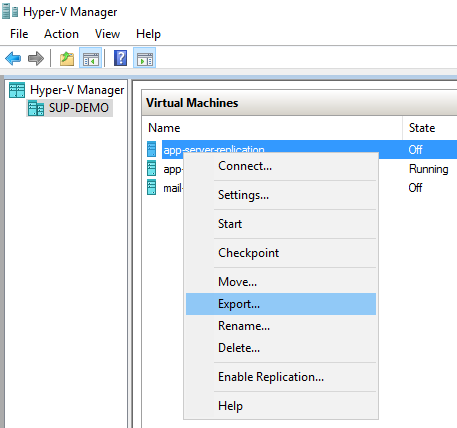Image resolution: width=457 pixels, height=428 pixels.
Task: Select the Hyper-V Manager root tree node
Action: click(x=77, y=90)
